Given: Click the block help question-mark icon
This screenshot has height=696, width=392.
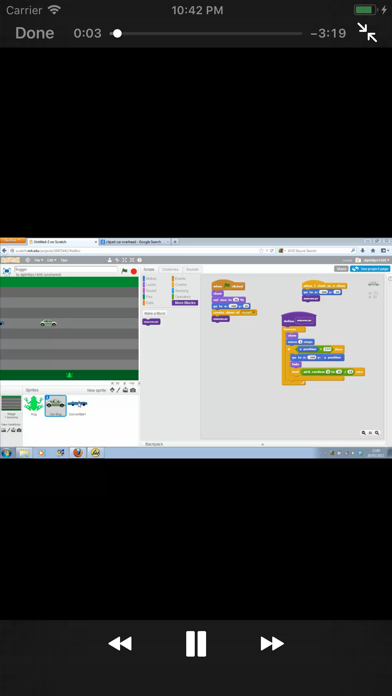Looking at the screenshot, I should click(139, 260).
